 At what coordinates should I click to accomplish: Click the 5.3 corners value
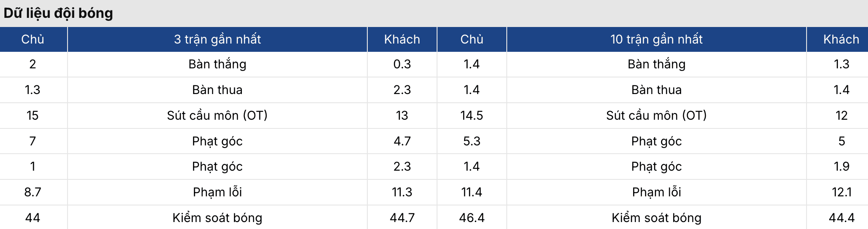pyautogui.click(x=471, y=141)
